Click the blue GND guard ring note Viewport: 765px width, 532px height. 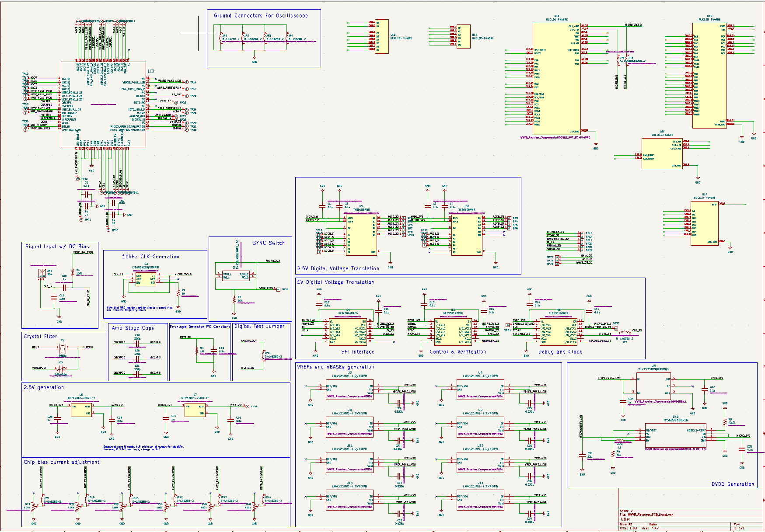(x=139, y=309)
